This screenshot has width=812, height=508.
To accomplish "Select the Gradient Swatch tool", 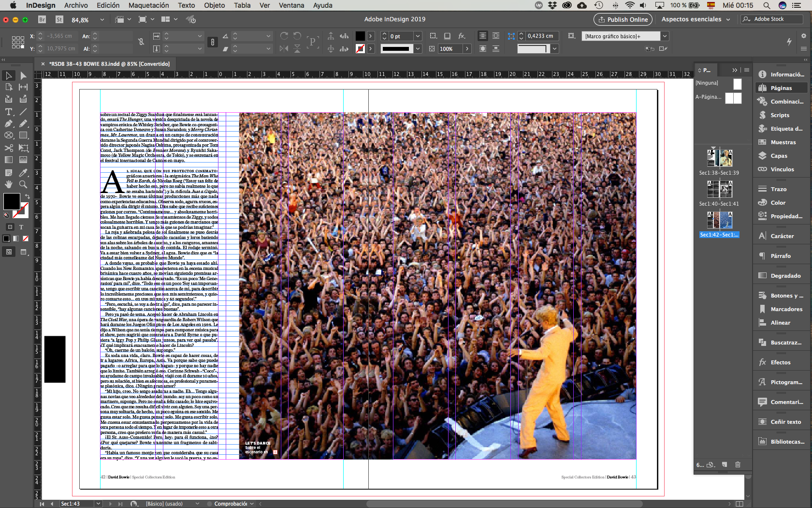I will [x=9, y=160].
